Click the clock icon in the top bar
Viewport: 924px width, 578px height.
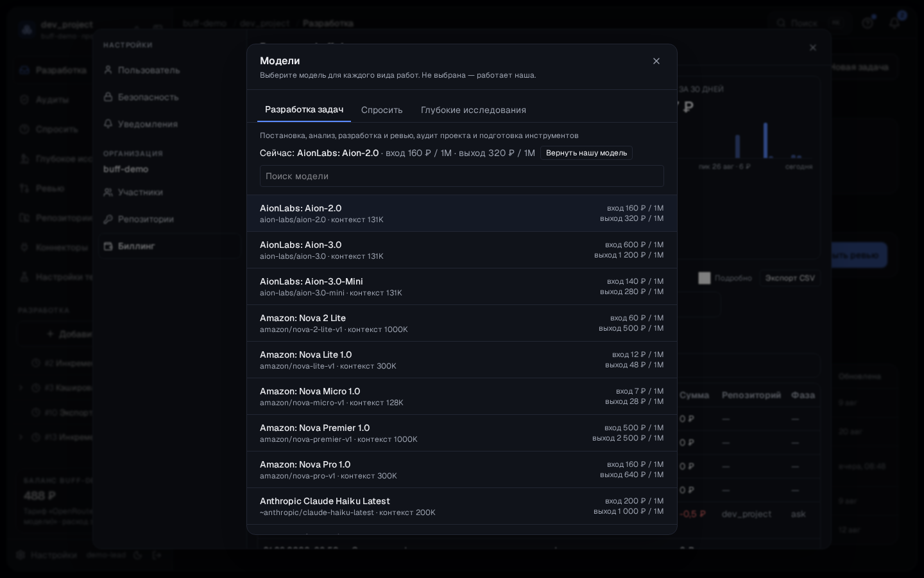click(868, 23)
